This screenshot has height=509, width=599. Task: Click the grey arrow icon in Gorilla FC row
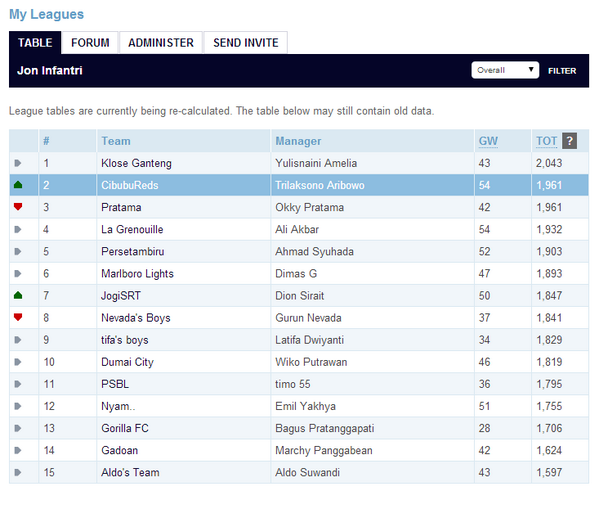[18, 428]
